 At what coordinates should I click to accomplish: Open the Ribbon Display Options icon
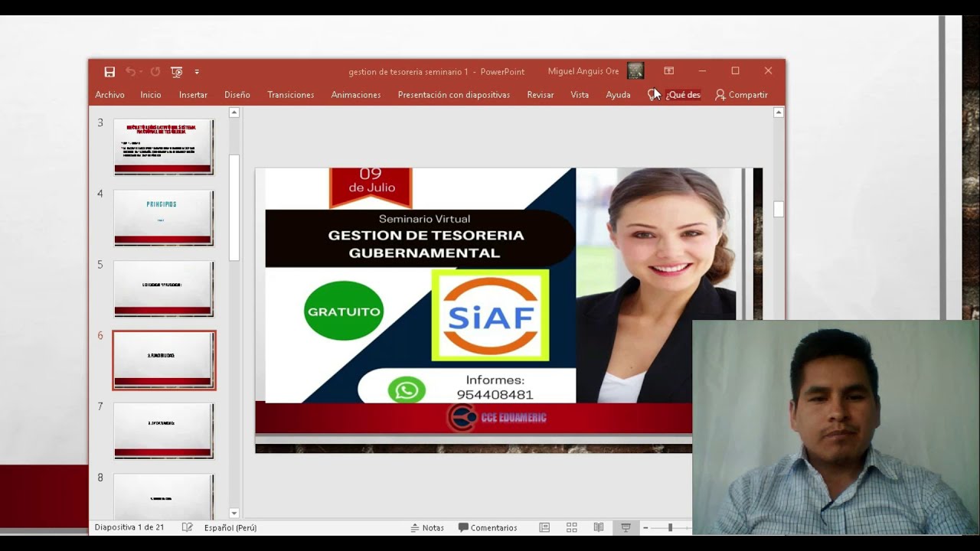(x=669, y=71)
